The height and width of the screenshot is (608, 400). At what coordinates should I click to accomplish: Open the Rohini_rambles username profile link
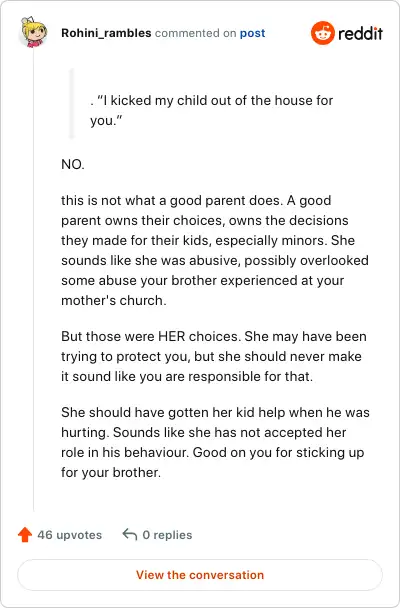(x=106, y=33)
